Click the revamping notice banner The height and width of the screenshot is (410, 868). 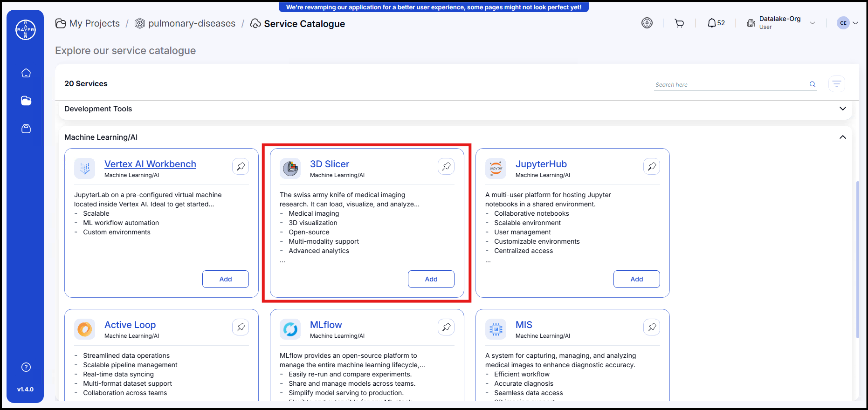[434, 7]
